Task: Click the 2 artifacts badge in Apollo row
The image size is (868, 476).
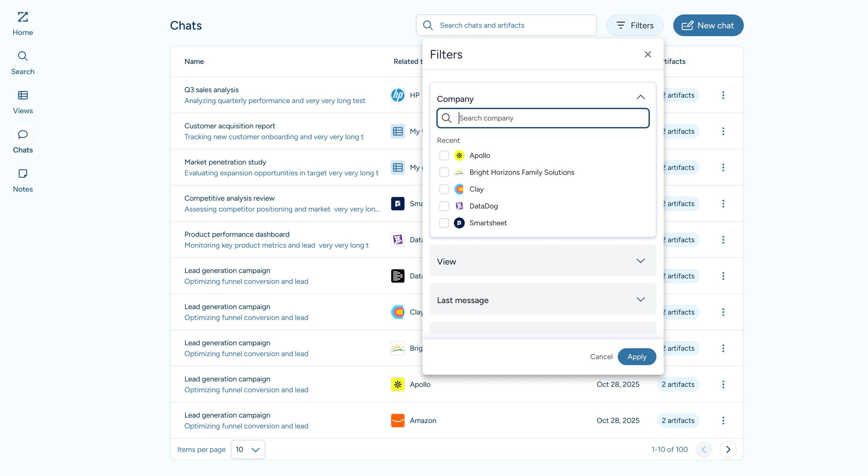Action: pos(678,384)
